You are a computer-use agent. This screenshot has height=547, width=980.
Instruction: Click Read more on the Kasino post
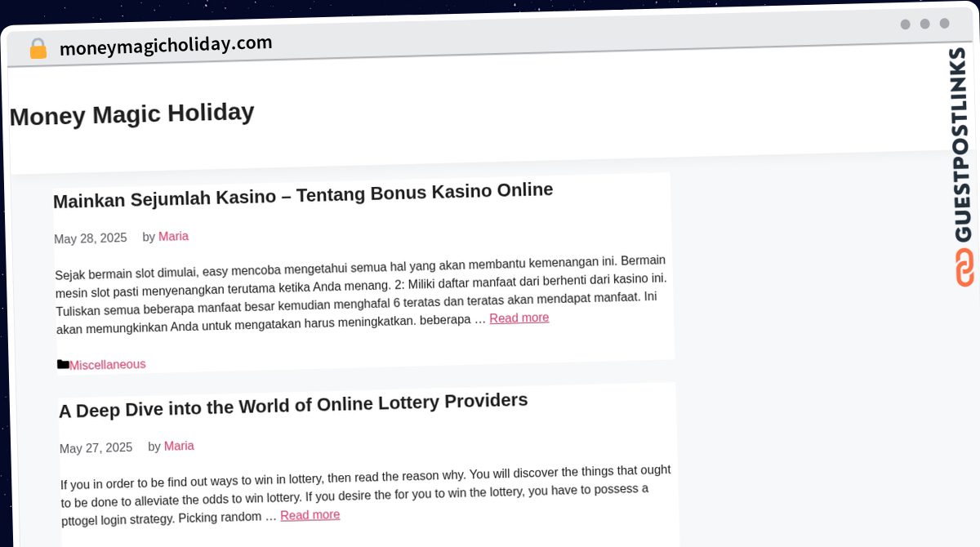(519, 318)
